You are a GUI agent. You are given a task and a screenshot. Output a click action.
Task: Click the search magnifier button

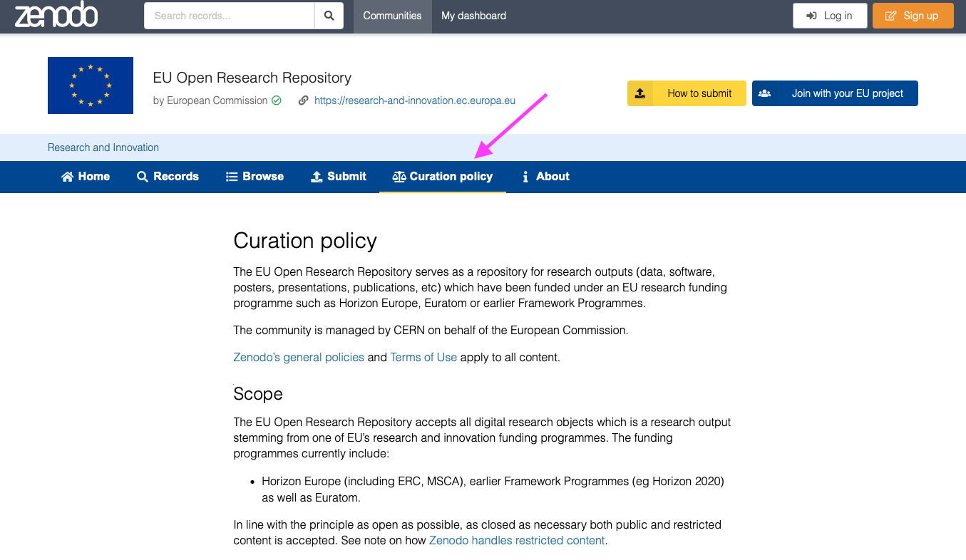coord(329,16)
